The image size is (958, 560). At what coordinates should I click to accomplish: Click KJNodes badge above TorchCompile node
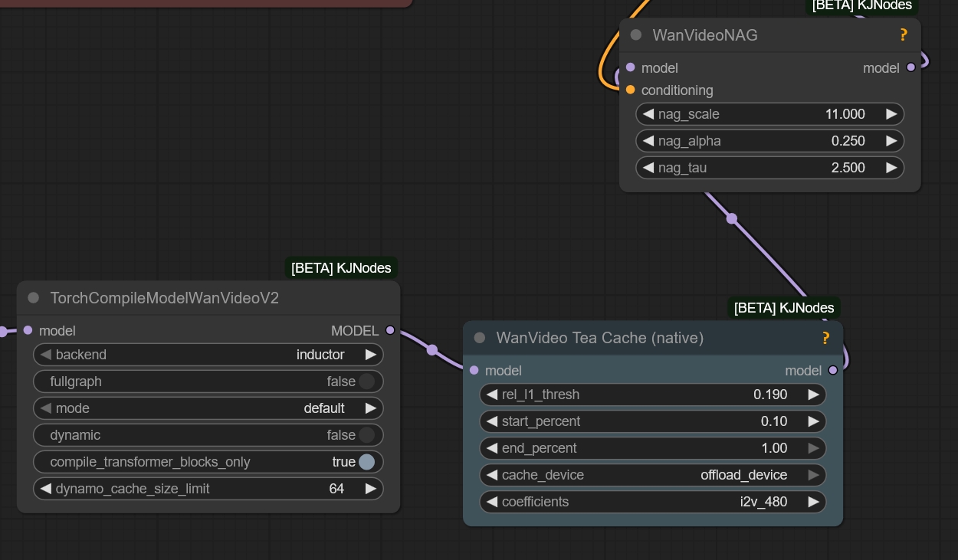click(x=341, y=268)
